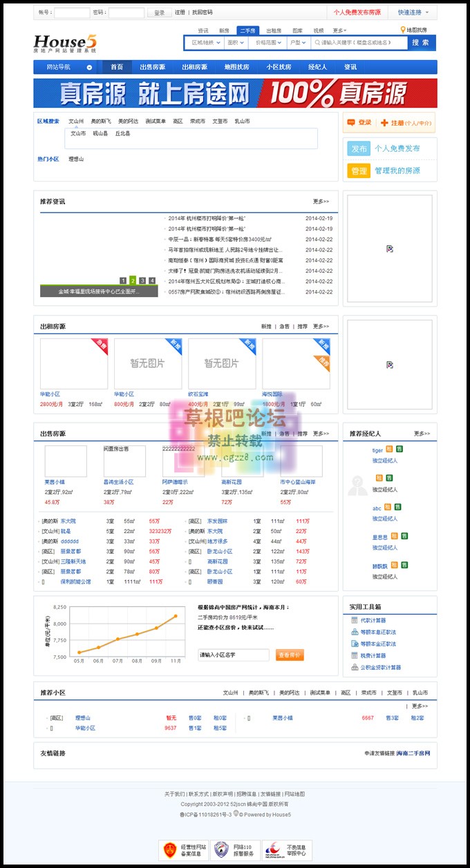Open 经纪人 in the main nav
The height and width of the screenshot is (868, 470).
pos(317,67)
